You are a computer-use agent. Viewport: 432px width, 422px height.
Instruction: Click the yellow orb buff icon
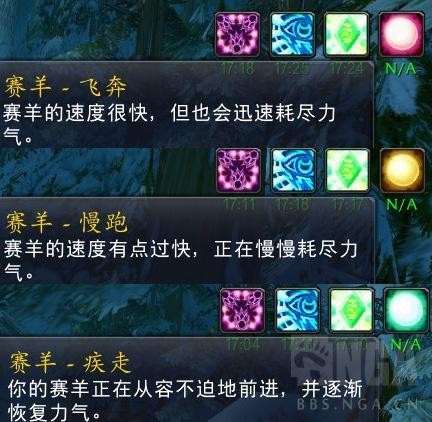tap(402, 170)
